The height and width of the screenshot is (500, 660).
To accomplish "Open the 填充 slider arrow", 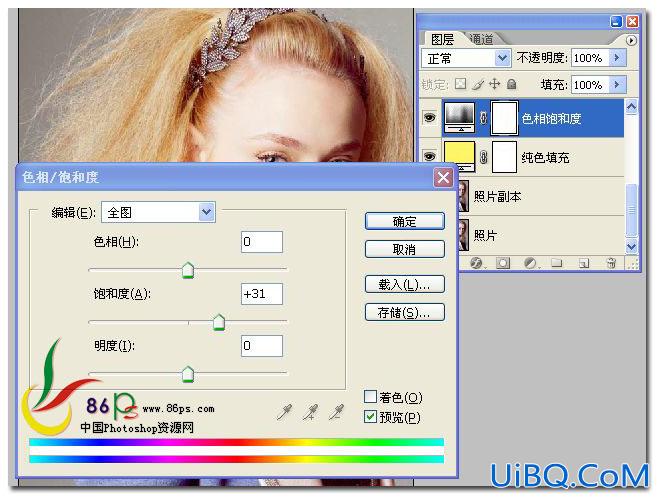I will [617, 85].
